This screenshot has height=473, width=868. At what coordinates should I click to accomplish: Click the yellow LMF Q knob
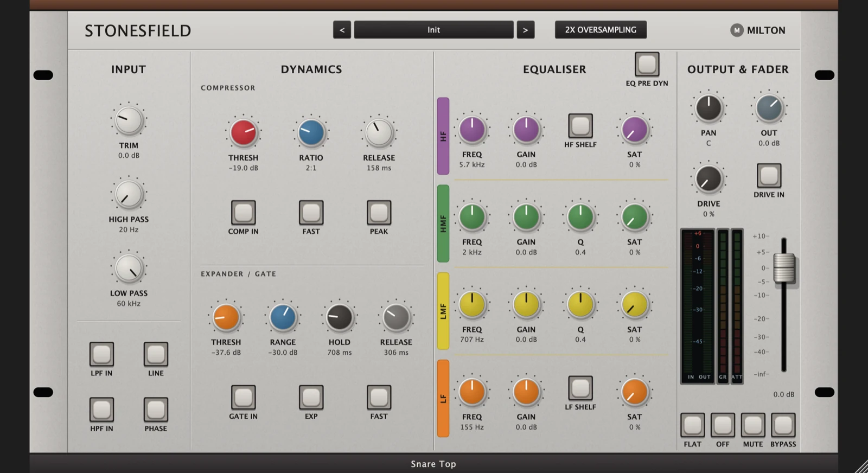pos(580,304)
